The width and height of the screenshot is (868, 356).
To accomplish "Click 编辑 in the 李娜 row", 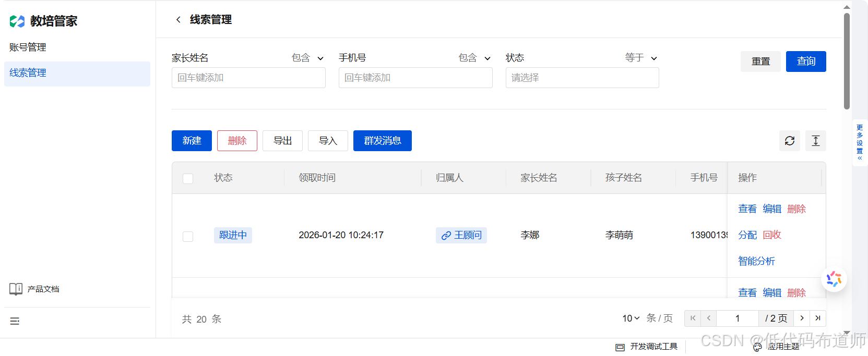I will pos(772,209).
